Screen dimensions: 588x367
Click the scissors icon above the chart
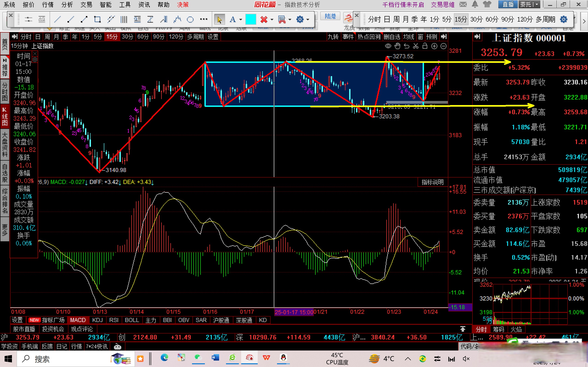tap(416, 46)
